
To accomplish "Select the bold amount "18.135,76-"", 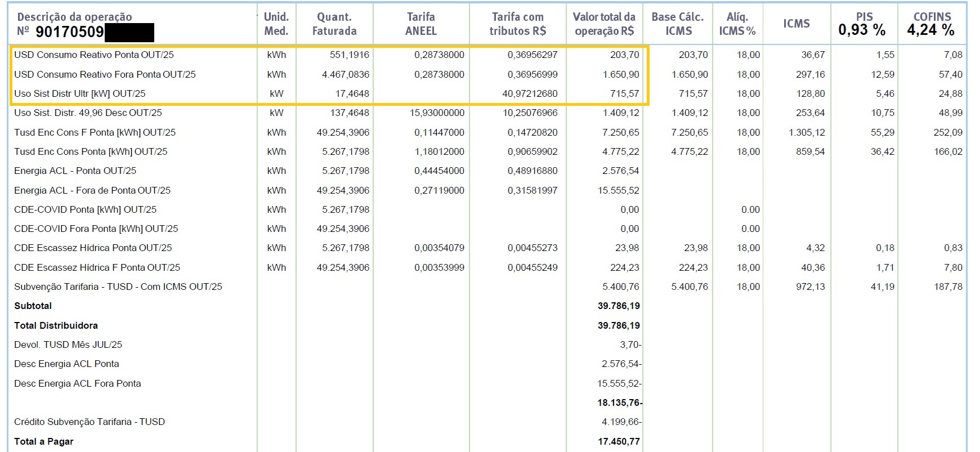I will tap(620, 402).
